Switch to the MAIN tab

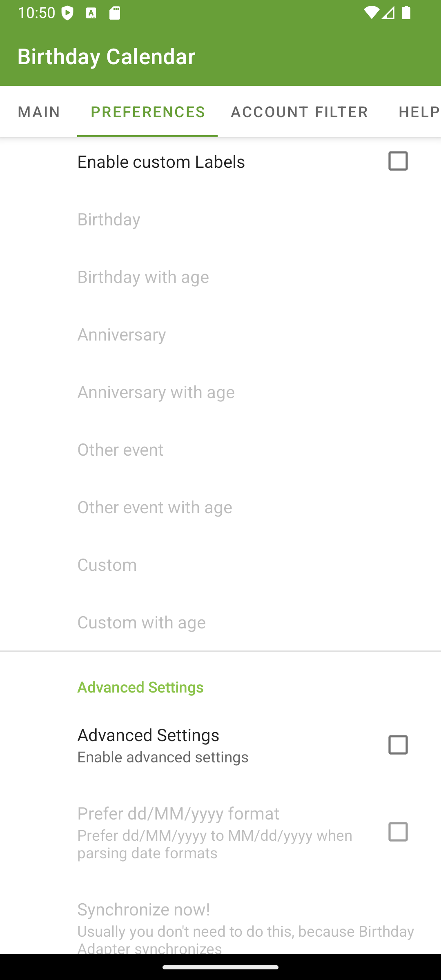(39, 112)
